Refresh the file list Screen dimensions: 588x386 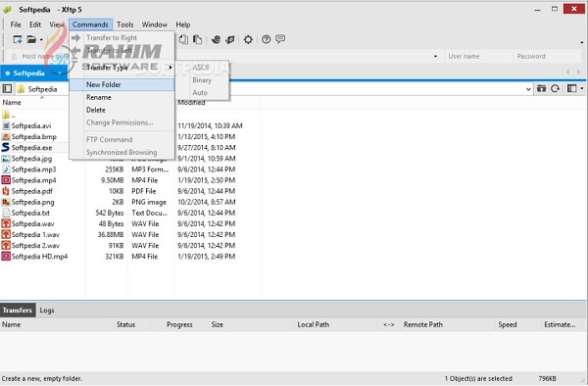pyautogui.click(x=555, y=89)
